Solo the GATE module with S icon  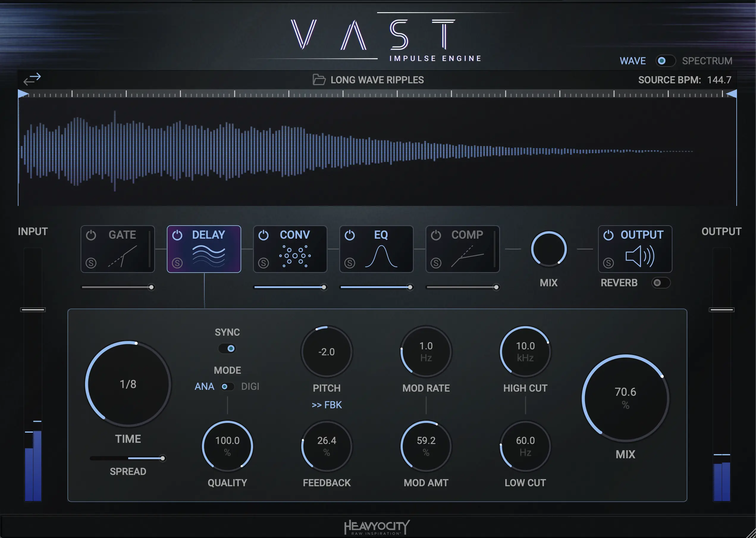point(91,263)
